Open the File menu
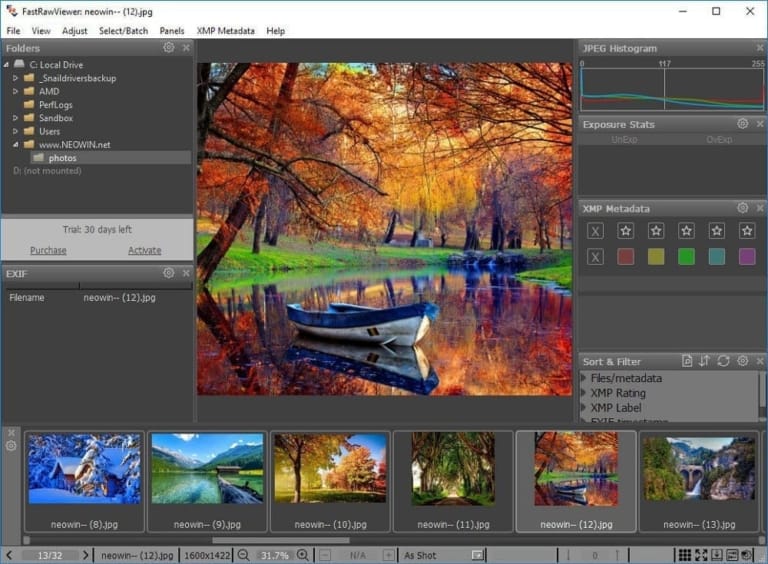 (13, 31)
